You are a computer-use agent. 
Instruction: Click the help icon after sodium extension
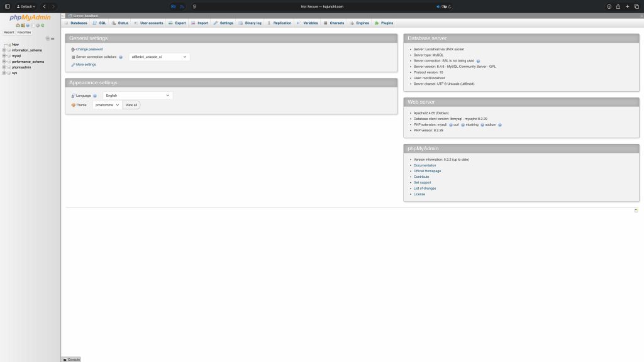(500, 124)
